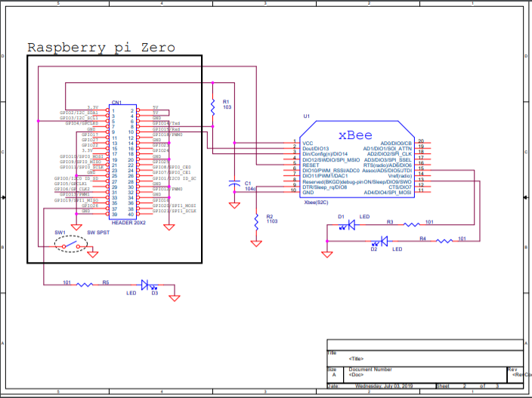This screenshot has width=532, height=398.
Task: Click the "U1" reference designator
Action: pos(306,116)
